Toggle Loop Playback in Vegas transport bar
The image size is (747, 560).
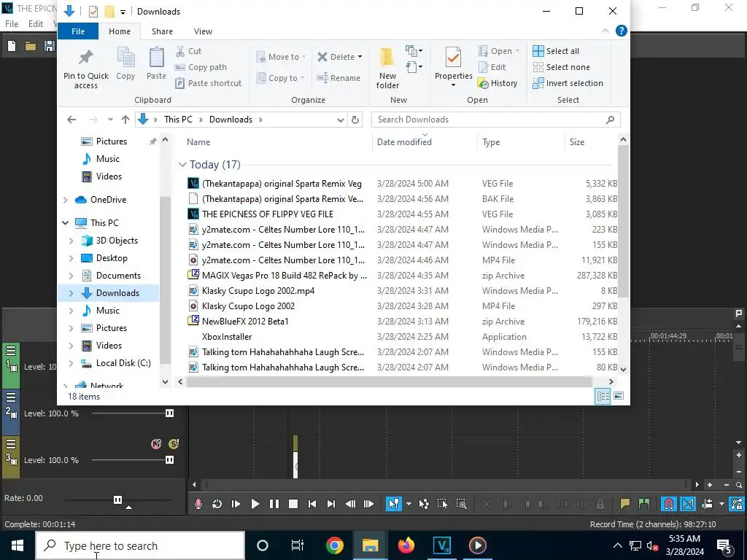pos(217,504)
